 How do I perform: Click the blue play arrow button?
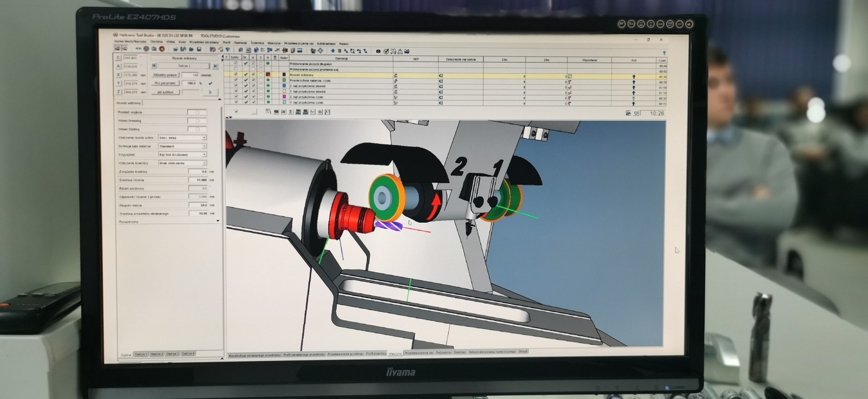[x=210, y=92]
